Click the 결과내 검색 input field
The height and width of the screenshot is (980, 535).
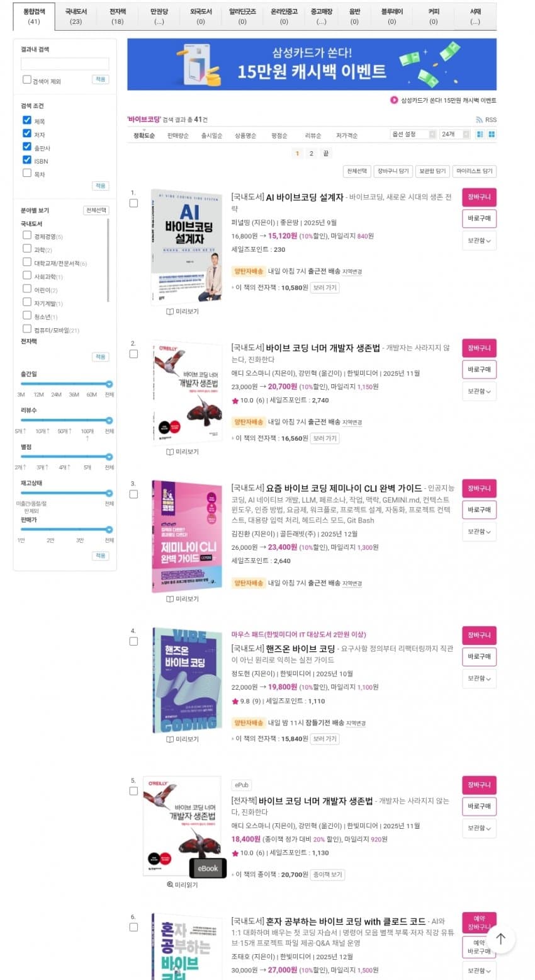click(x=65, y=64)
